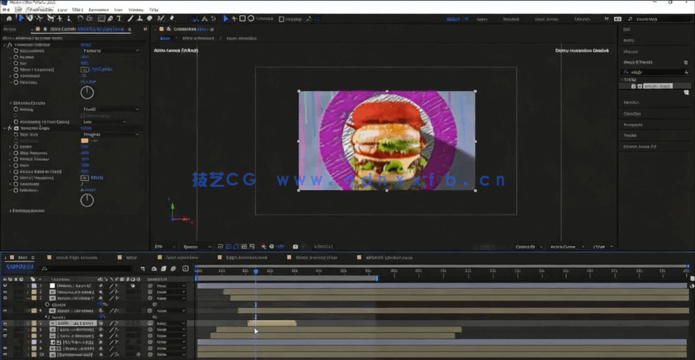Viewport: 695px width, 360px height.
Task: Select the Selection arrow tool
Action: pyautogui.click(x=21, y=19)
